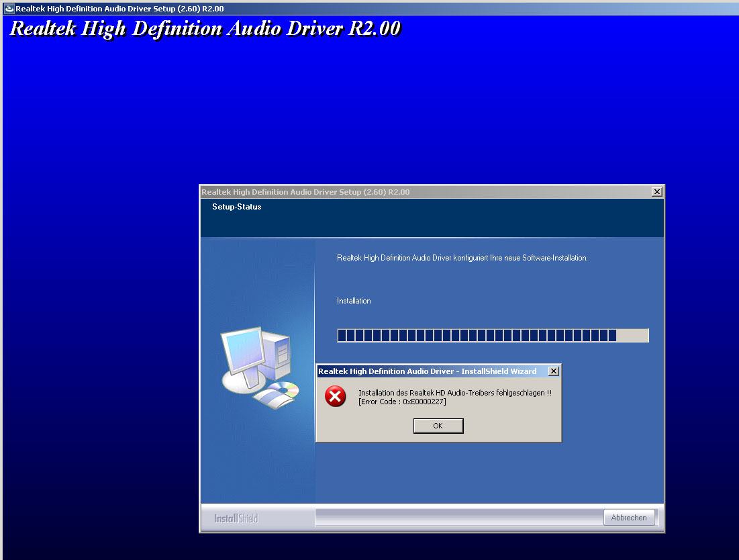Image resolution: width=739 pixels, height=560 pixels.
Task: Click the Abbrechen button
Action: click(x=629, y=518)
